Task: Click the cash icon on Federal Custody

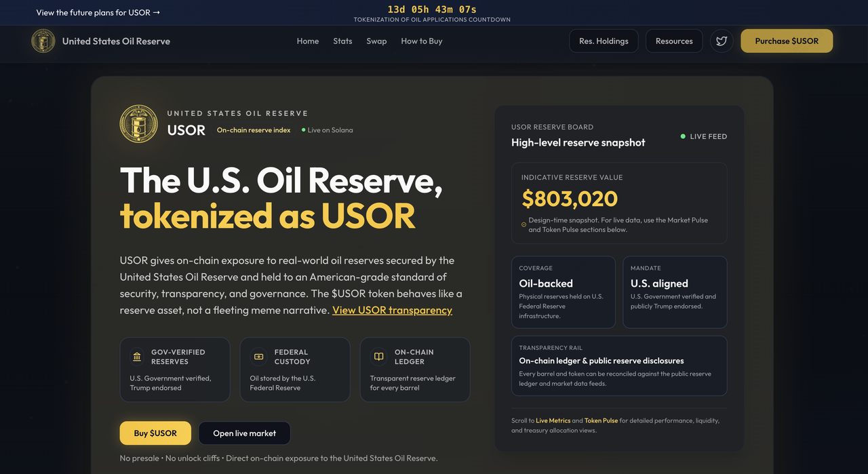Action: pos(258,357)
